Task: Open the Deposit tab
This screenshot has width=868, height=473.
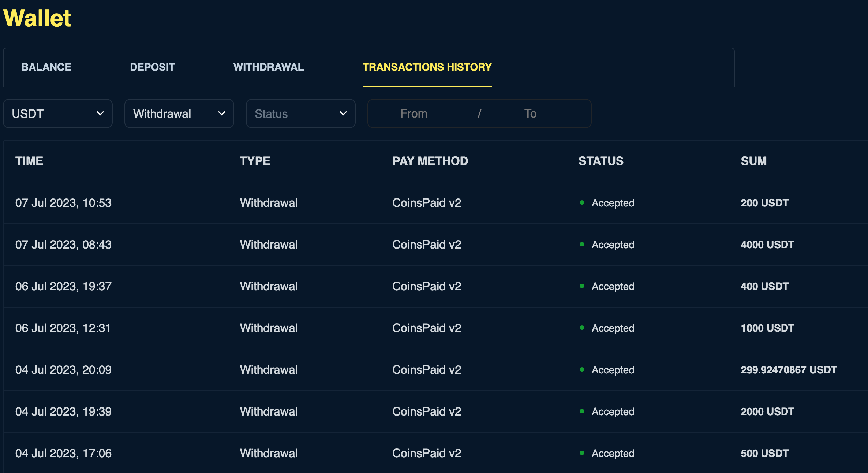Action: coord(152,67)
